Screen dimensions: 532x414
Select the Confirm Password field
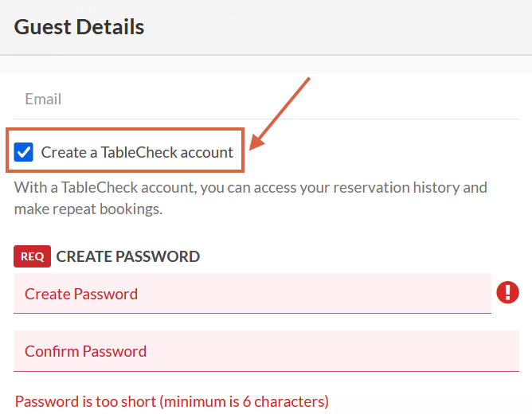point(266,351)
